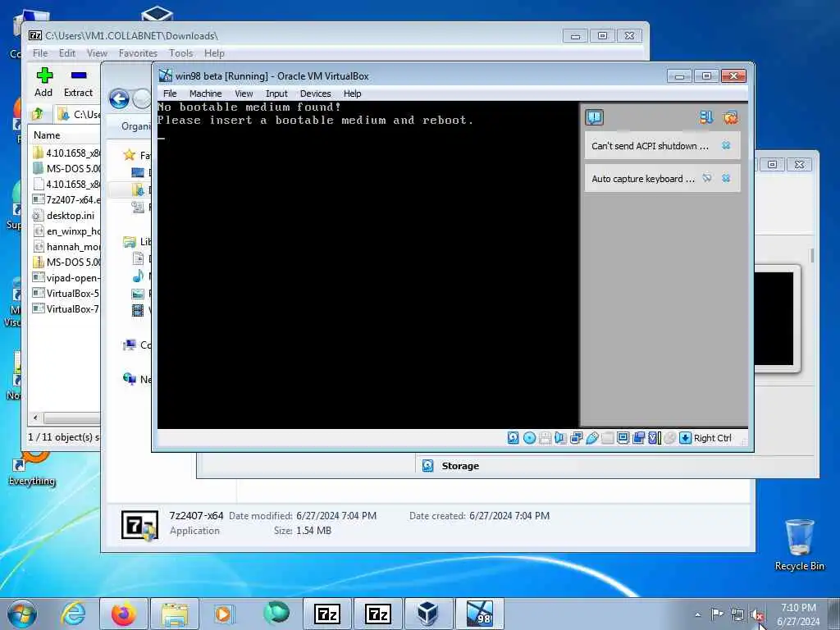Screen dimensions: 840x630
Task: Launch Internet Explorer from the taskbar
Action: pyautogui.click(x=73, y=614)
